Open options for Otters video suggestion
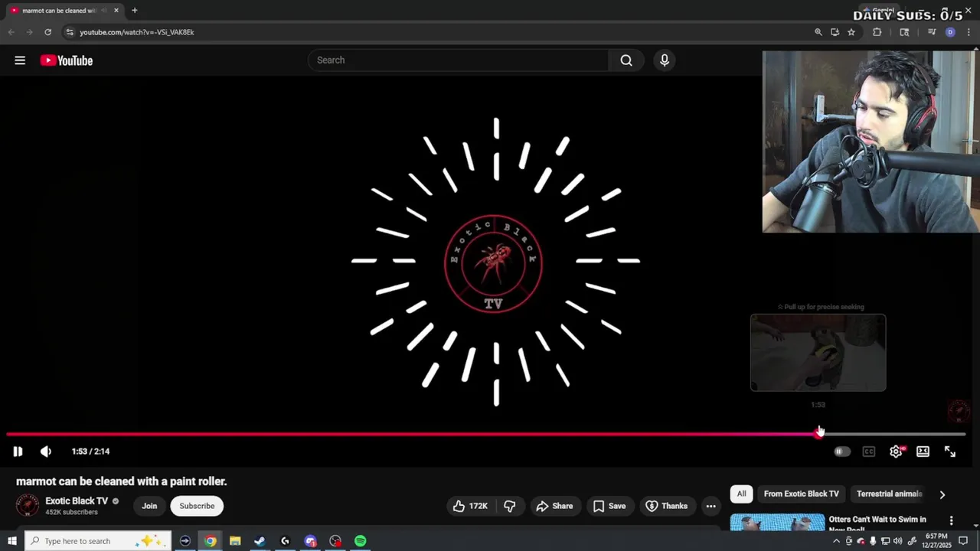980x551 pixels. click(x=951, y=520)
